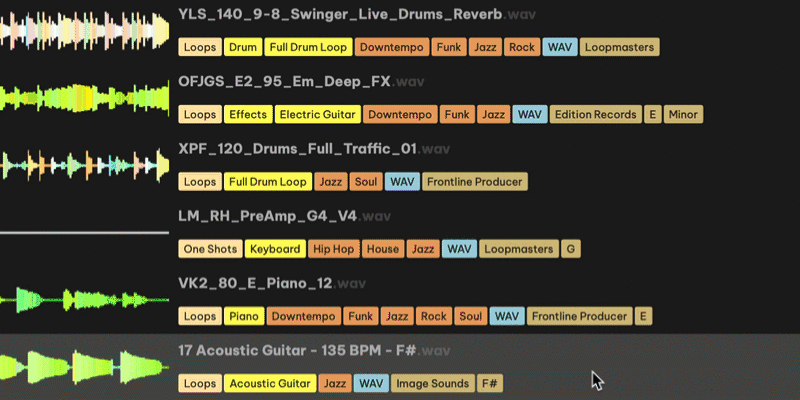Click Loops tag on YLS_140 Swinger row
The image size is (800, 400).
[x=200, y=47]
